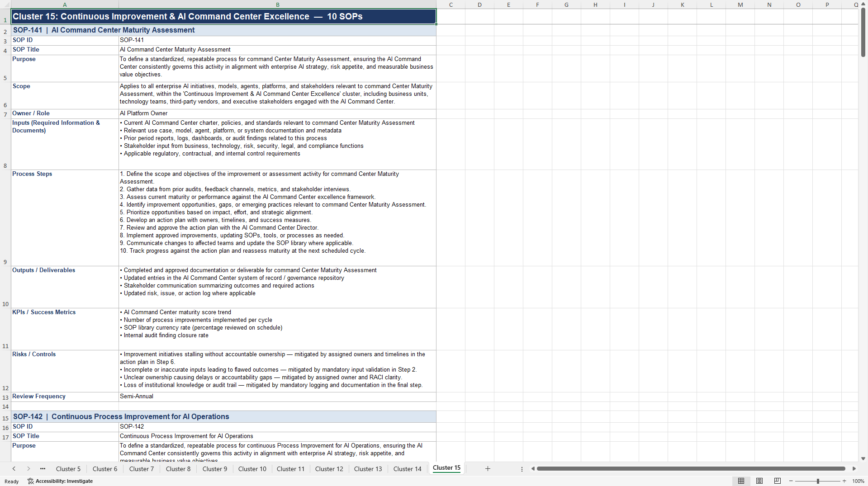Viewport: 868px width, 486px height.
Task: Click the 'SOP-141' value cell
Action: click(277, 40)
